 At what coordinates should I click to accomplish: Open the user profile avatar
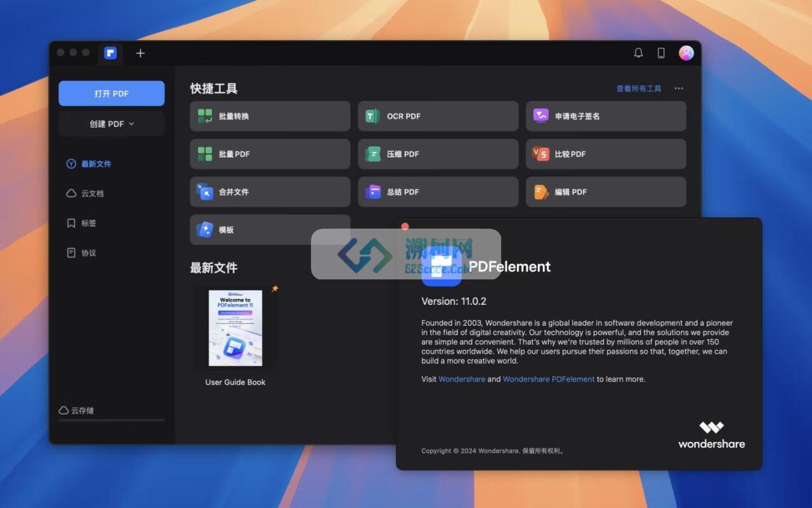click(x=686, y=53)
